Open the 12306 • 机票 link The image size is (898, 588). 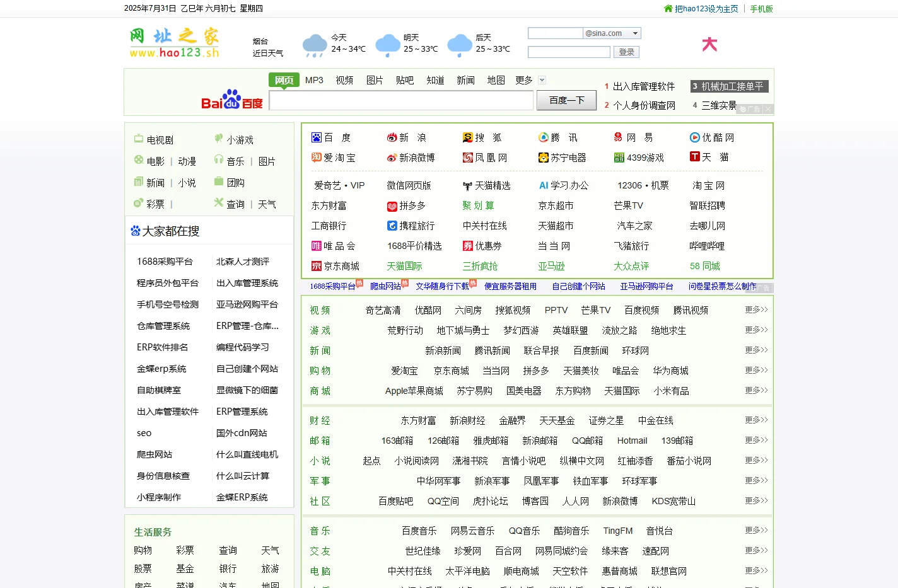pos(643,185)
